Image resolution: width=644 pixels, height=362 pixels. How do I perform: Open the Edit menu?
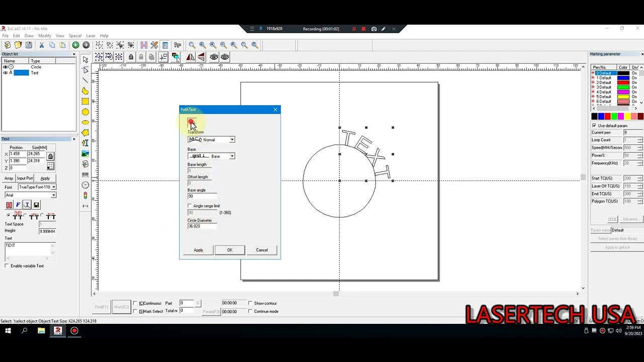click(17, 36)
